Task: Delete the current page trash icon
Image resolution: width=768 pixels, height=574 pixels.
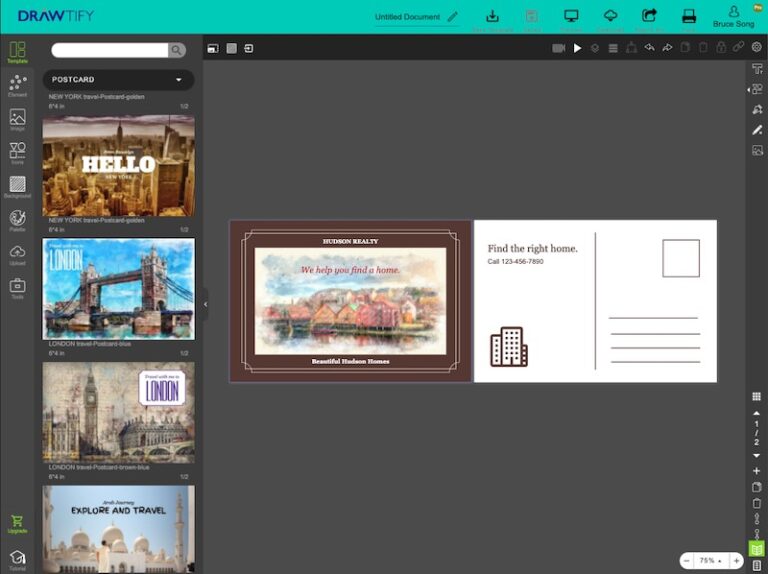Action: [756, 503]
